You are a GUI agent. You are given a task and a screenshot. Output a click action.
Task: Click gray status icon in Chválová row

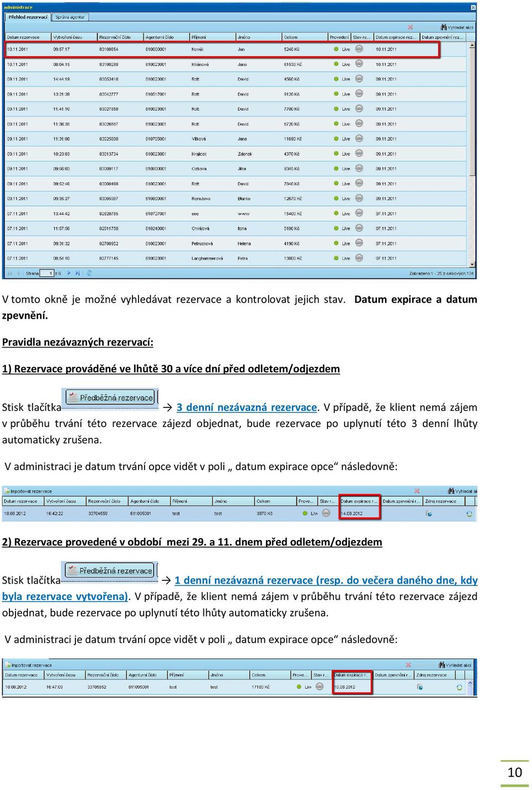[359, 228]
